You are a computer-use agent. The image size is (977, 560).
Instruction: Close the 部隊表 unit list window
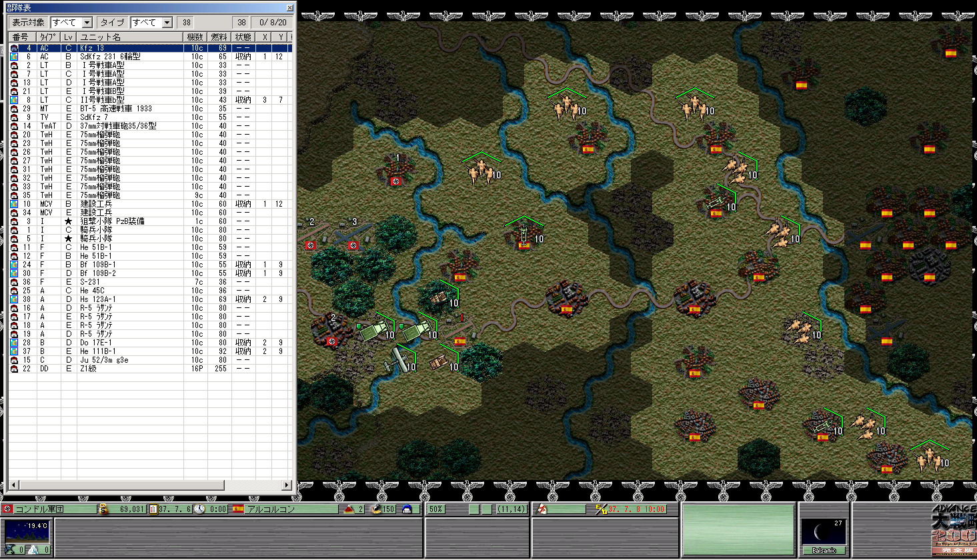tap(289, 7)
